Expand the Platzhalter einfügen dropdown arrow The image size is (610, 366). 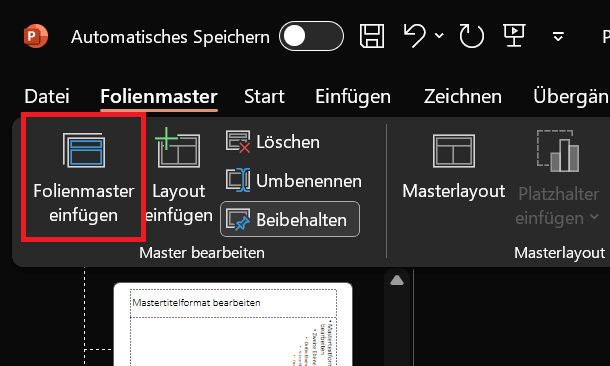[594, 217]
